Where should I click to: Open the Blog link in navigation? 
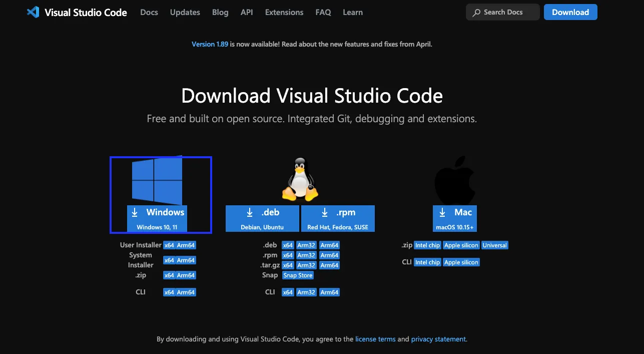pyautogui.click(x=220, y=12)
